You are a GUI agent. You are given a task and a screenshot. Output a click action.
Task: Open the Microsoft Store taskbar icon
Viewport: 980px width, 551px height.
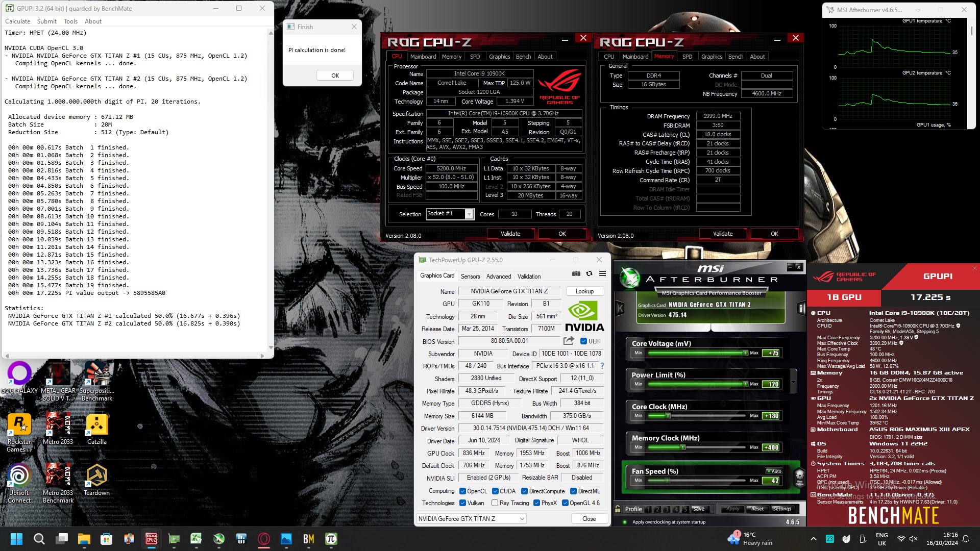pyautogui.click(x=107, y=539)
